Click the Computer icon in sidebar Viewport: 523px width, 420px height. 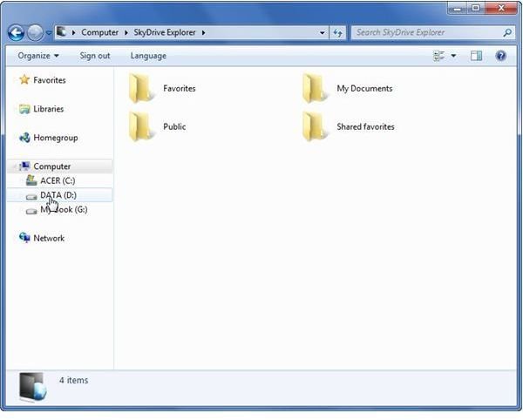pos(24,166)
